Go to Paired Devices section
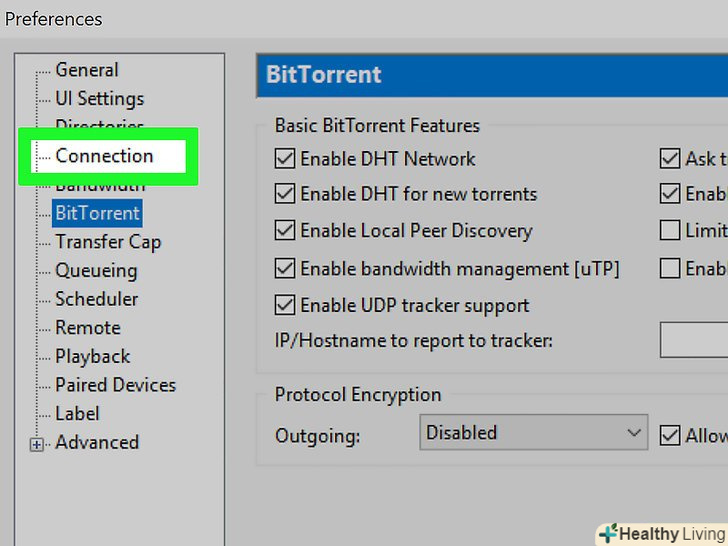Screen dimensions: 728x546 (x=115, y=385)
